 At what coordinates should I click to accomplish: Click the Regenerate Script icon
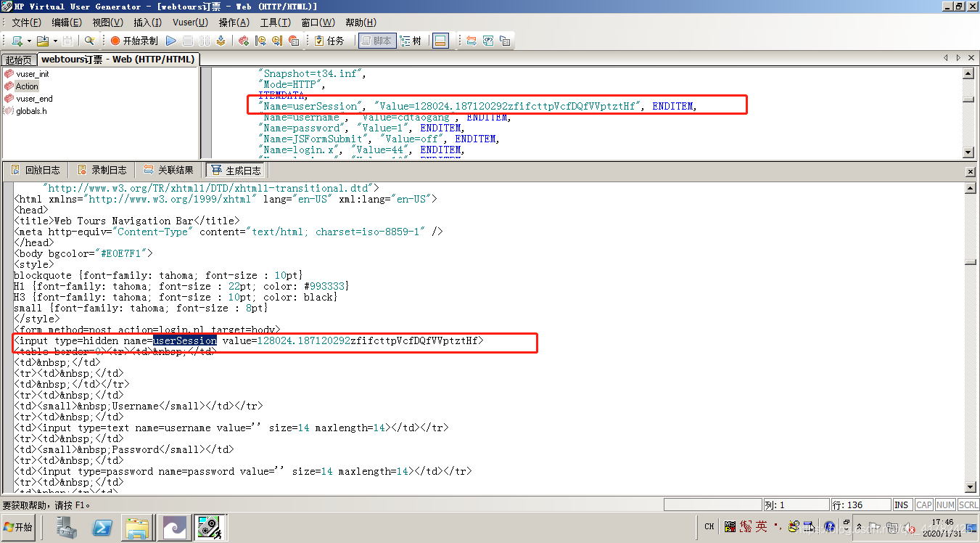pos(277,41)
